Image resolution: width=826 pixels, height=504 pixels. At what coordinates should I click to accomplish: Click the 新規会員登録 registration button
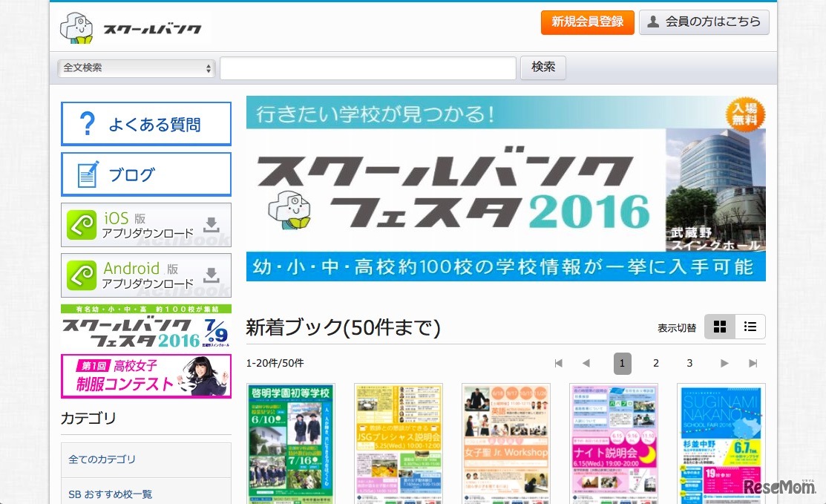click(x=587, y=22)
